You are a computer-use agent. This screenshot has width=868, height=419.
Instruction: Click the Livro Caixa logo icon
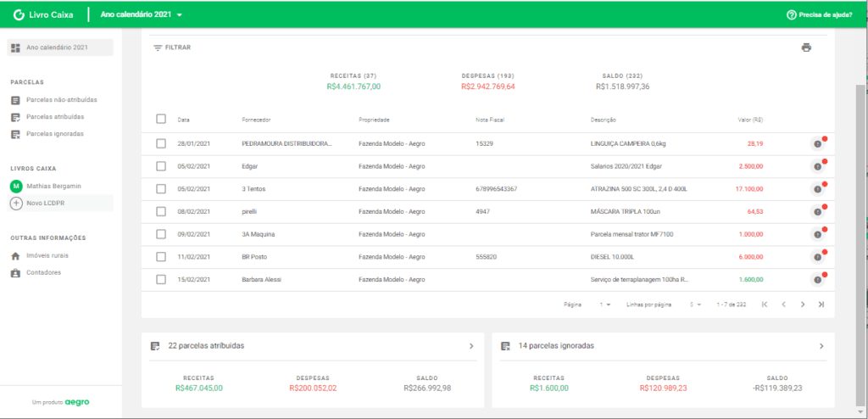click(19, 15)
